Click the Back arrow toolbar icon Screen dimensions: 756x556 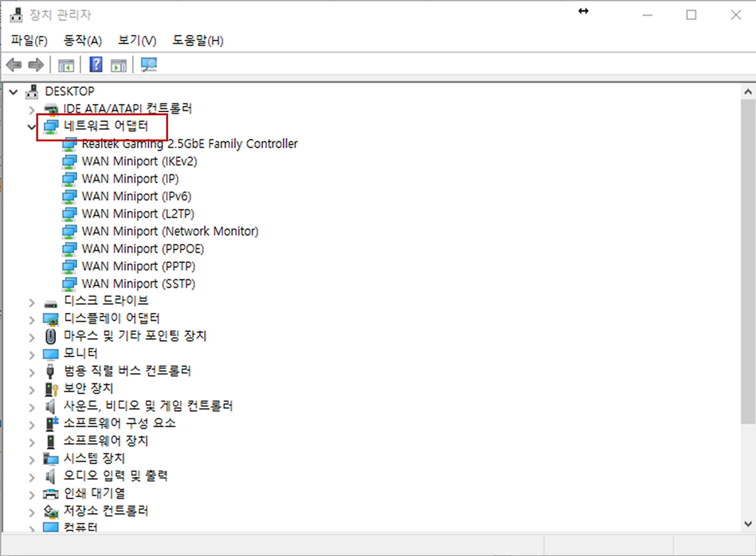(14, 64)
